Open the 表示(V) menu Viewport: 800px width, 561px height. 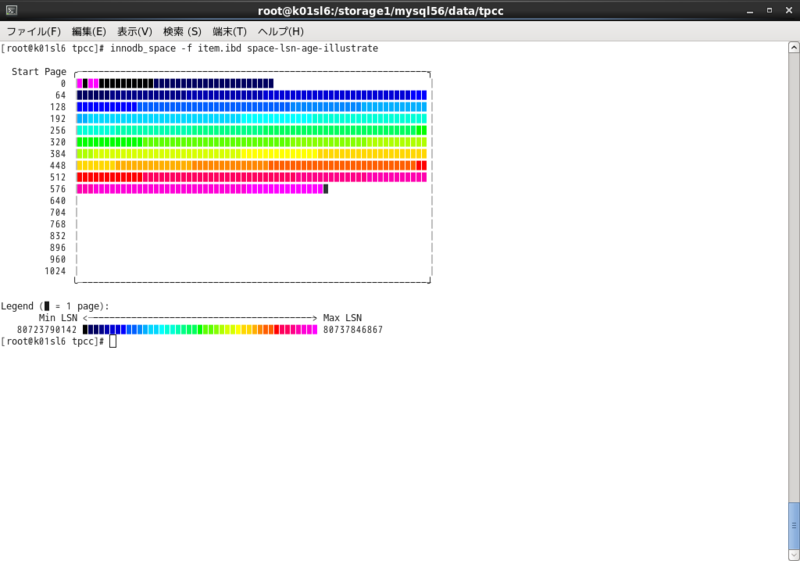point(135,32)
